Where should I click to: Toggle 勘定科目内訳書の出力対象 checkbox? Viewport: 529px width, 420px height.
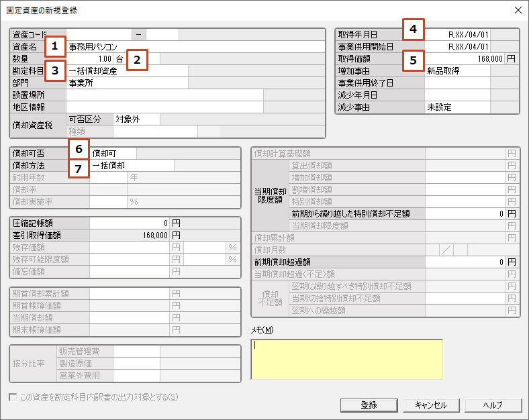tap(13, 397)
